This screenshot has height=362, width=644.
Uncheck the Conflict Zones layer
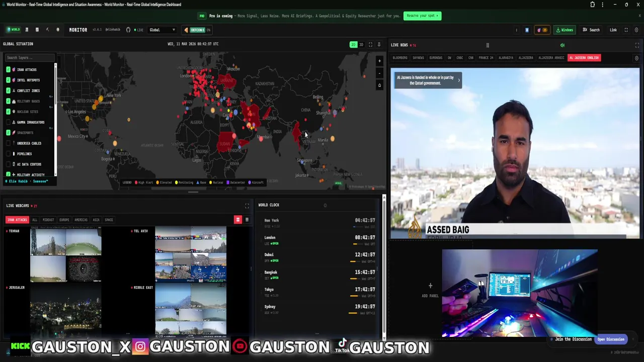[8, 90]
